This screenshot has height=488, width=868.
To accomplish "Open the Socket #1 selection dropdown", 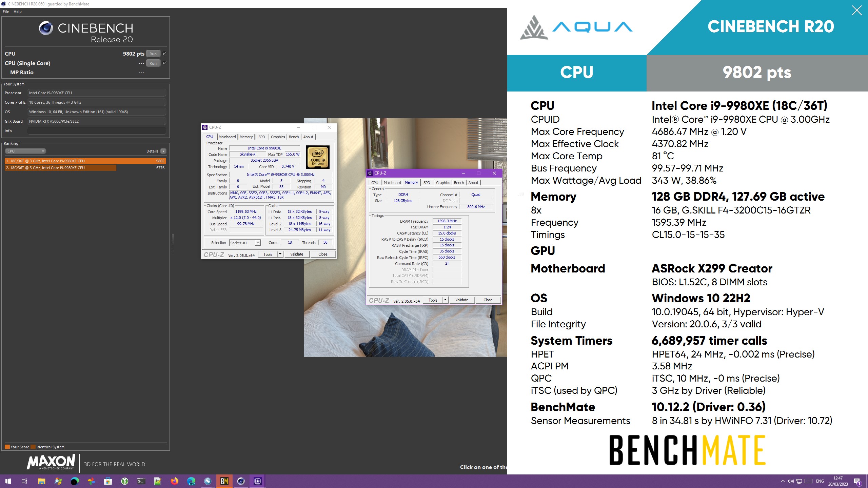I will [x=245, y=243].
